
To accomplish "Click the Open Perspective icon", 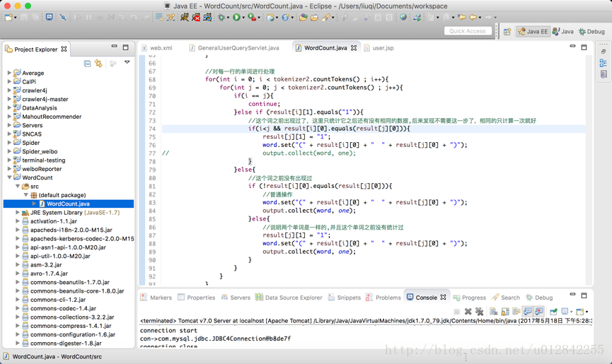I will point(507,32).
